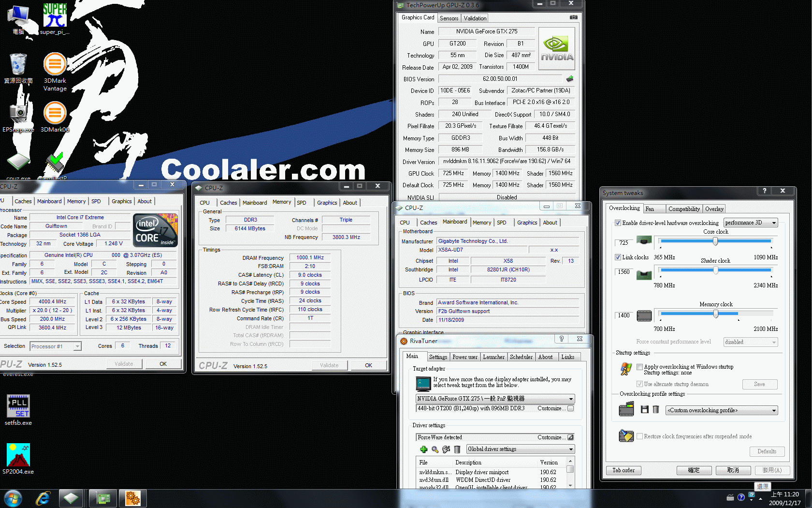Screen dimensions: 812x508
Task: Click the 取消 cancel button in System tweaks
Action: (x=733, y=470)
